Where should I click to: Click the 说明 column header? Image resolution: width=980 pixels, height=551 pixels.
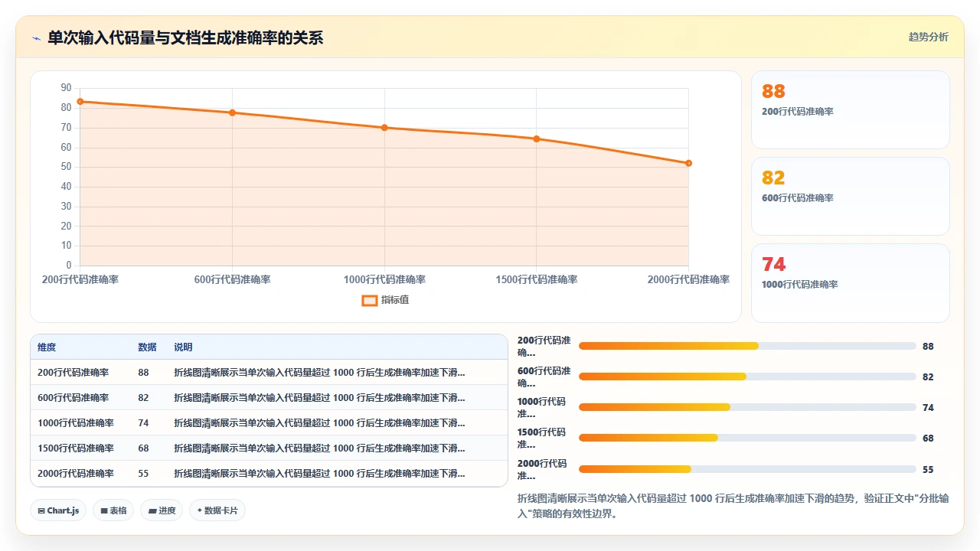pyautogui.click(x=183, y=347)
